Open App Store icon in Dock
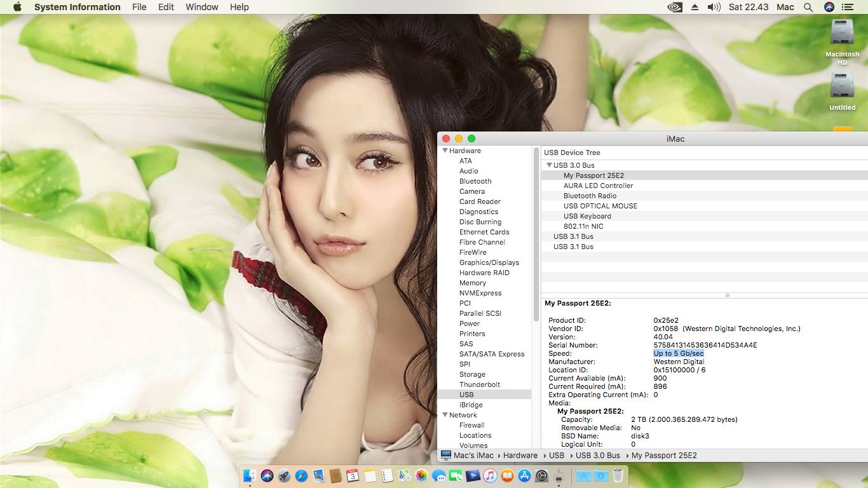This screenshot has width=868, height=488. 524,475
